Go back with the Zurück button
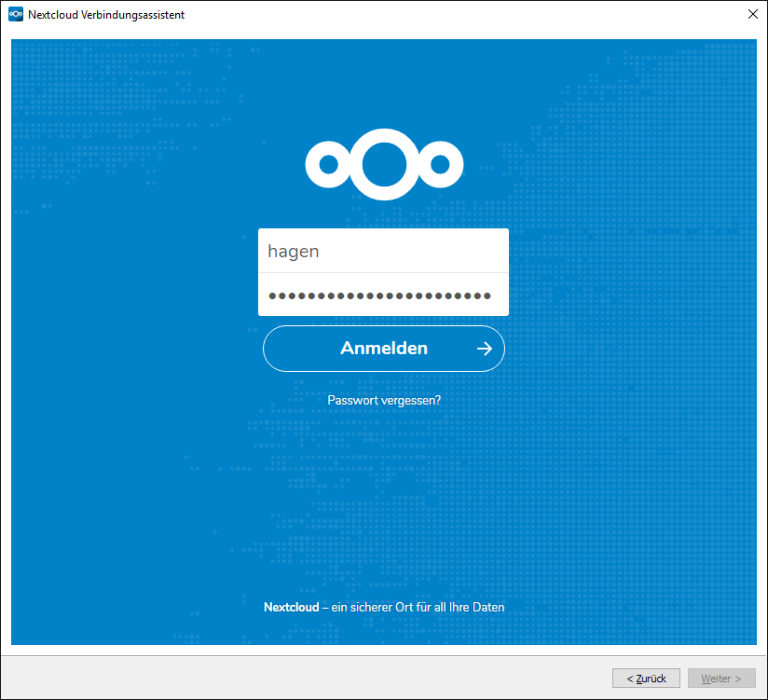 pyautogui.click(x=646, y=679)
